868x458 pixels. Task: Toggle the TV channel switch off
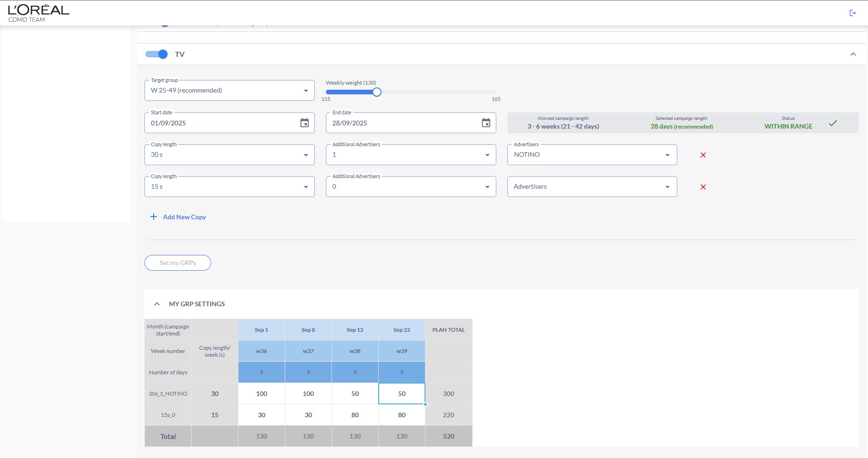pyautogui.click(x=157, y=54)
